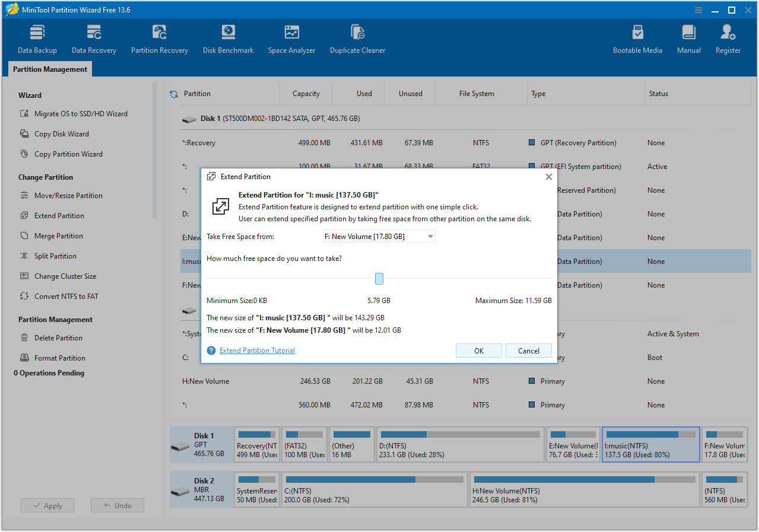The image size is (759, 532).
Task: Open the Extend Partition Tutorial link
Action: 256,350
